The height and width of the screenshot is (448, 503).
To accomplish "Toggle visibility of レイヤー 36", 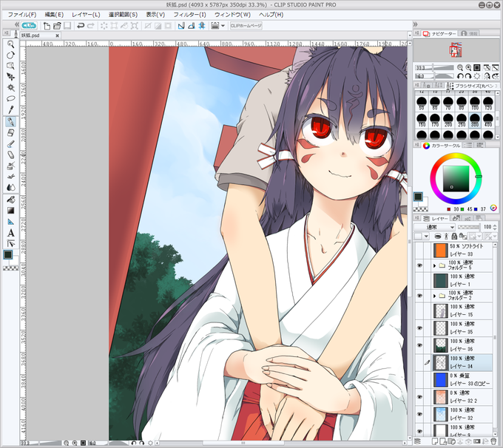I will coord(419,345).
